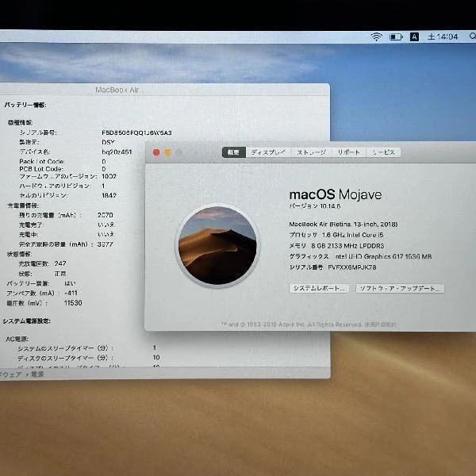This screenshot has height=476, width=476.
Task: Close the About This Mac window
Action: (156, 152)
